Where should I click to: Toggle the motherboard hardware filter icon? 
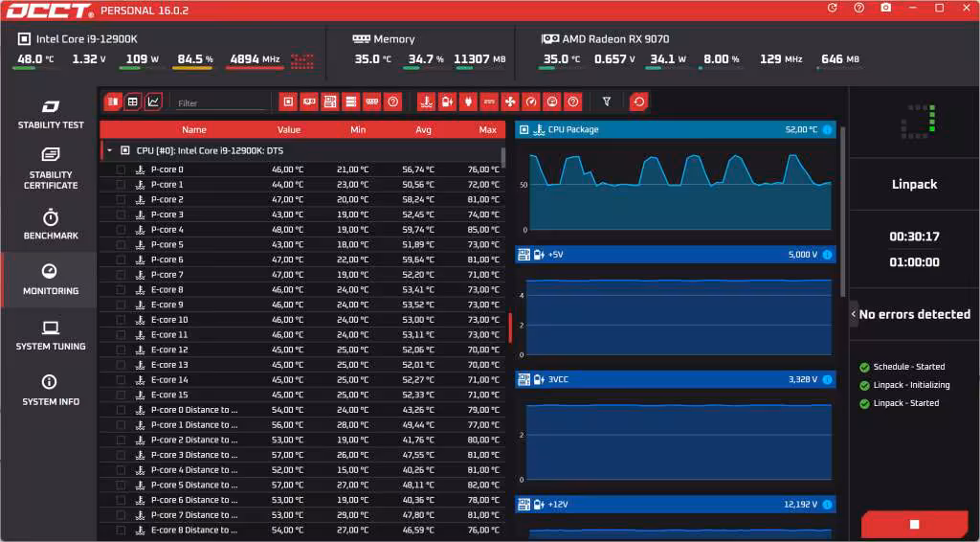click(x=330, y=102)
